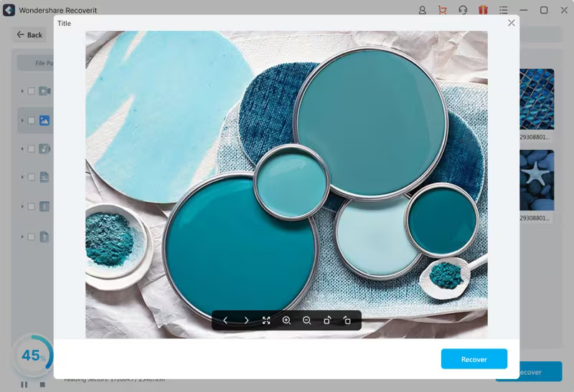574x392 pixels.
Task: Expand the photo file type tree
Action: 22,120
